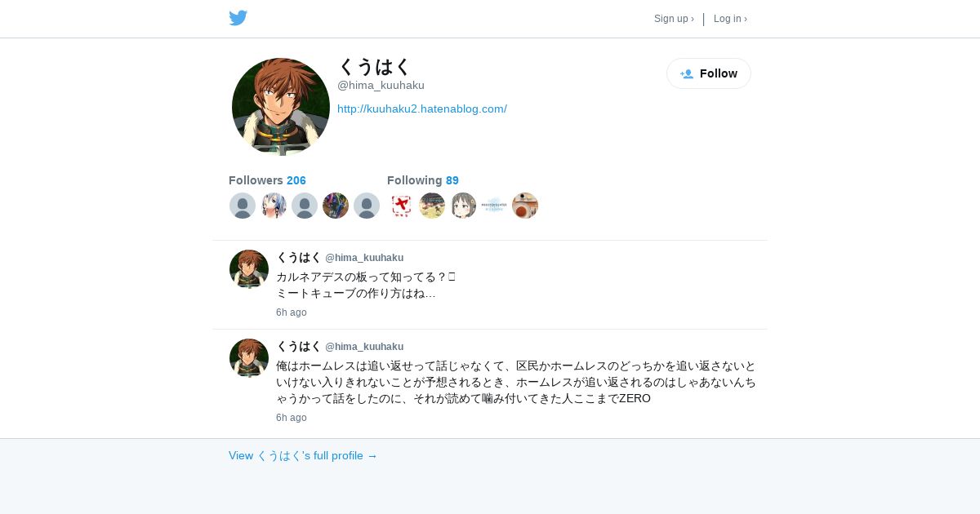This screenshot has height=514, width=980.
Task: Click the Twitter bird logo
Action: pyautogui.click(x=238, y=18)
